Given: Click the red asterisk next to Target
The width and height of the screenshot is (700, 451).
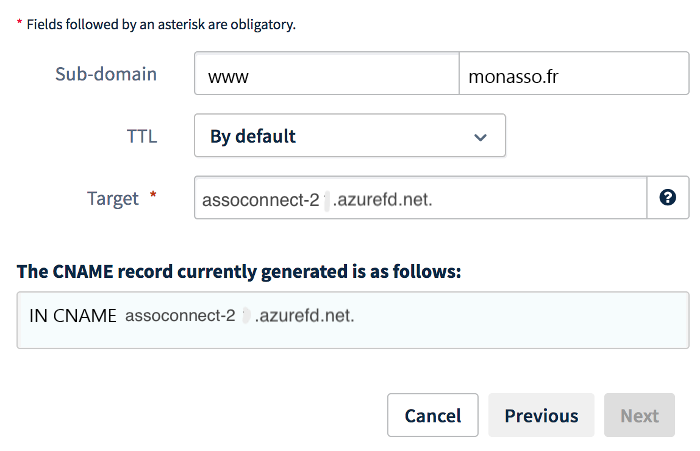Looking at the screenshot, I should click(153, 195).
